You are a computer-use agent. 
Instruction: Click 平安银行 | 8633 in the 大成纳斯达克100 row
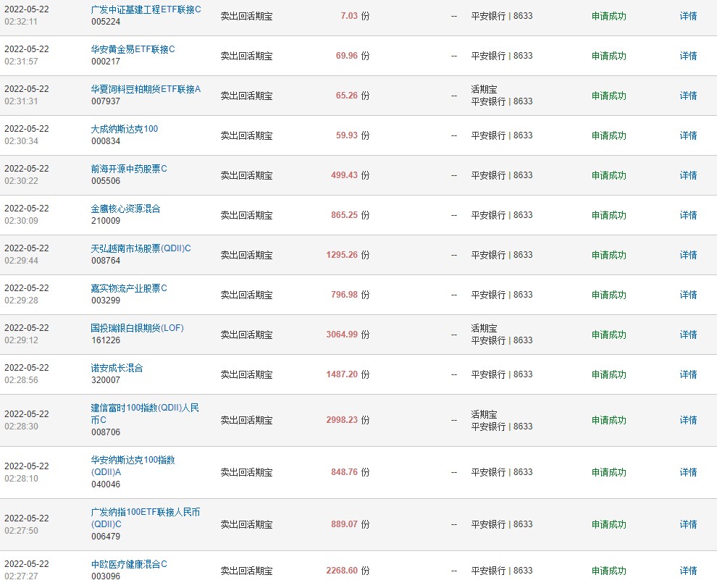click(x=502, y=135)
